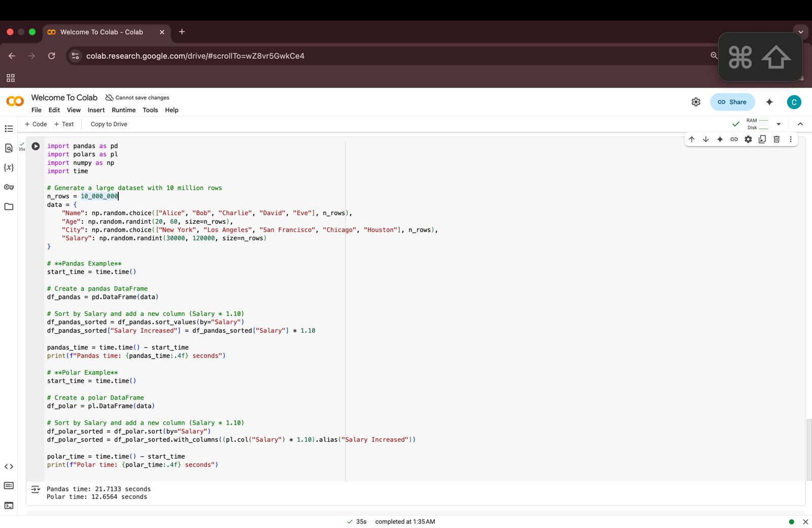Click Cannot save changes notice

138,98
